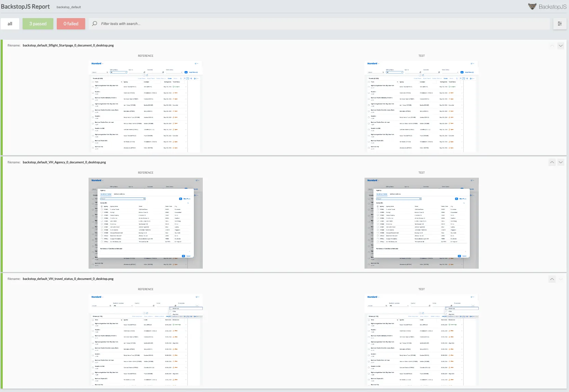Click down chevron on VH_Agency test row
The height and width of the screenshot is (392, 569).
pyautogui.click(x=560, y=162)
